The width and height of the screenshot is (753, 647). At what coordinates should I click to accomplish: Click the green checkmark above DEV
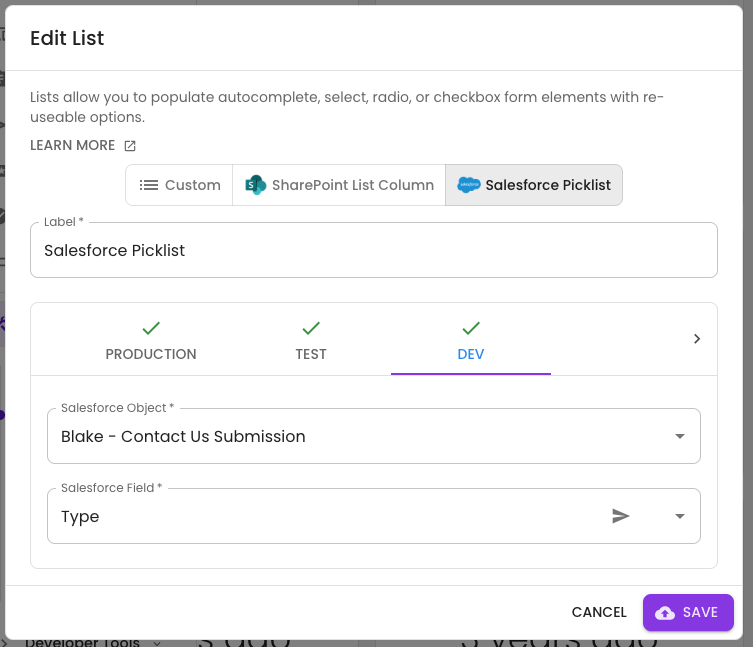471,329
